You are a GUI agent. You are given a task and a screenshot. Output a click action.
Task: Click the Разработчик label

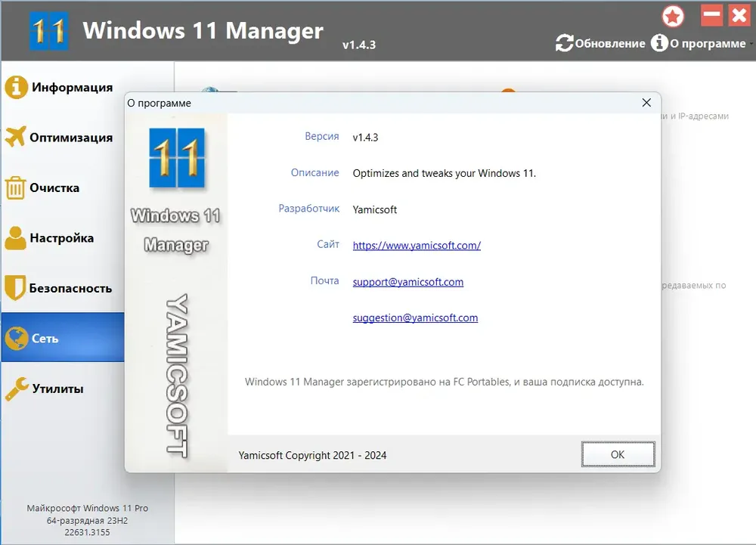[309, 209]
